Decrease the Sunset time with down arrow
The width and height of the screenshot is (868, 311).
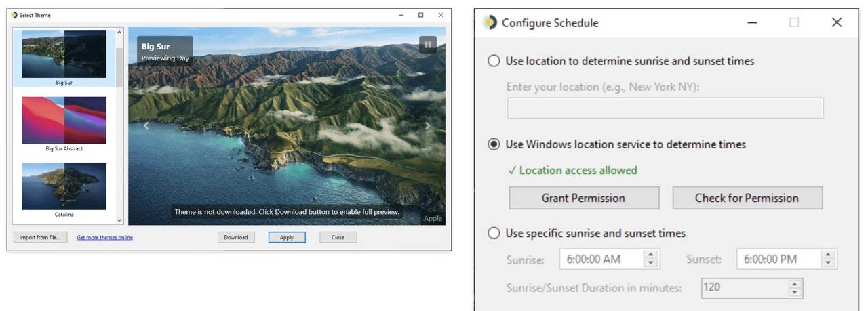(828, 264)
